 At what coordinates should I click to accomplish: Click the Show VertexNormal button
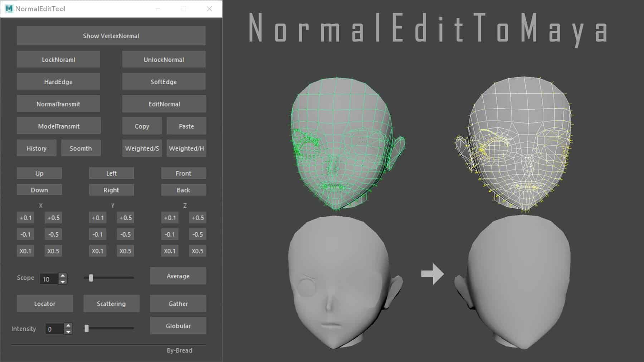pyautogui.click(x=111, y=36)
